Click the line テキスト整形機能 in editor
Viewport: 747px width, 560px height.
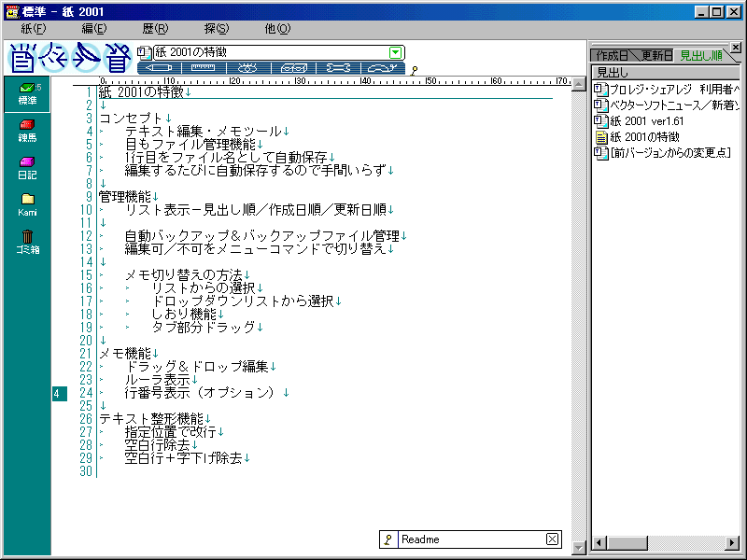[151, 418]
